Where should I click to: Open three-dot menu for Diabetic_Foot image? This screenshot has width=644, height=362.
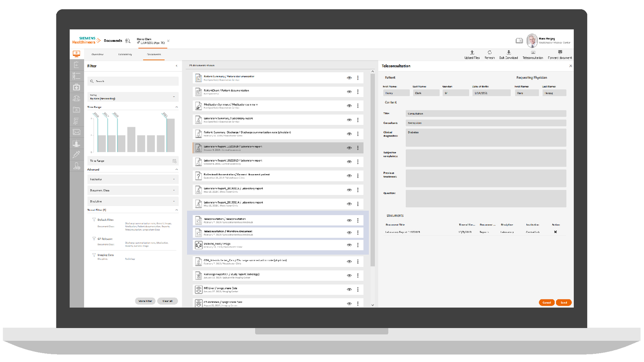pos(358,245)
